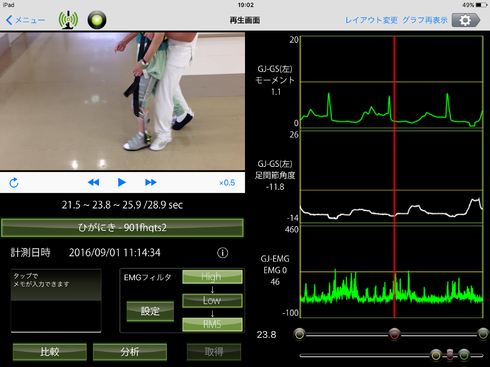Toggle the RMS EMG filter
This screenshot has width=490, height=367.
[212, 324]
